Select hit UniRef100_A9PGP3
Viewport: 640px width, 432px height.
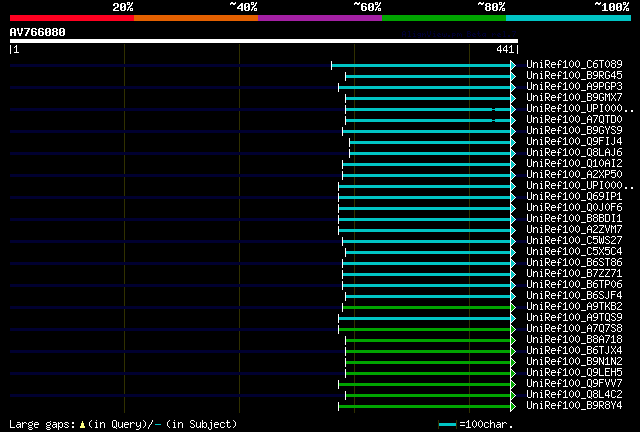tap(574, 87)
